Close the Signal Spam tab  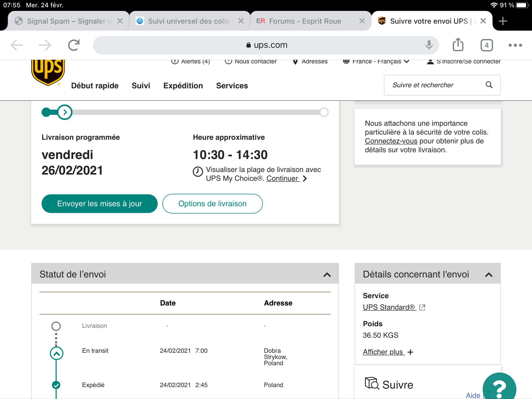(x=120, y=21)
